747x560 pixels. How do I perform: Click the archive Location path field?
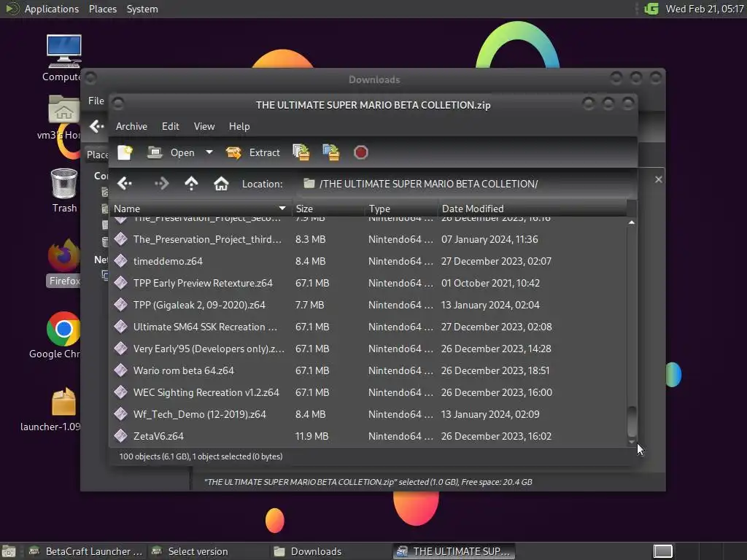(x=465, y=184)
